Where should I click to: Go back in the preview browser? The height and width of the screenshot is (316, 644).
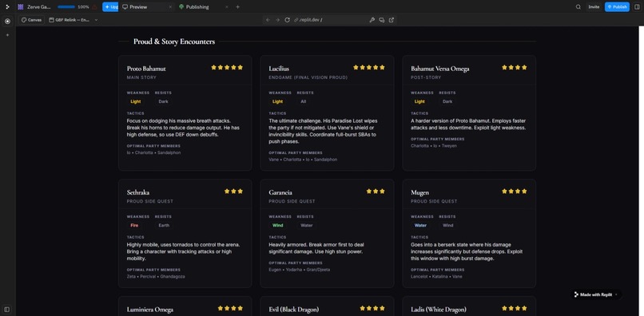tap(268, 20)
